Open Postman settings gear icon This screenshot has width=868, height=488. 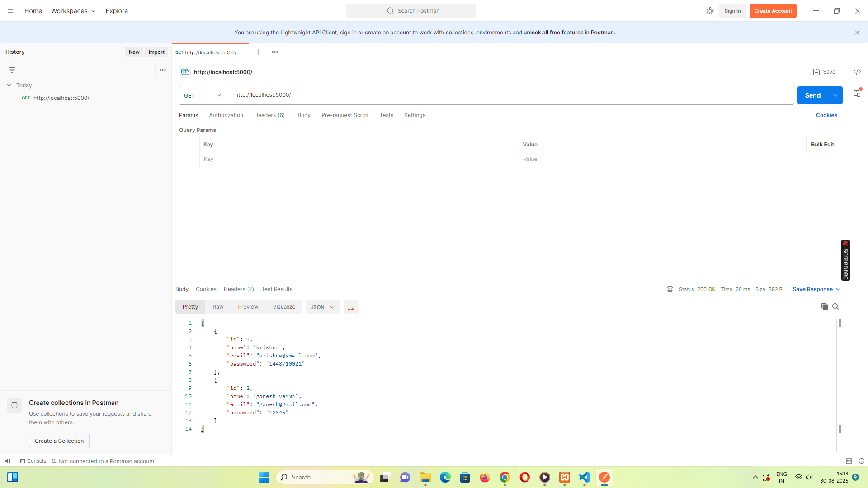(710, 11)
